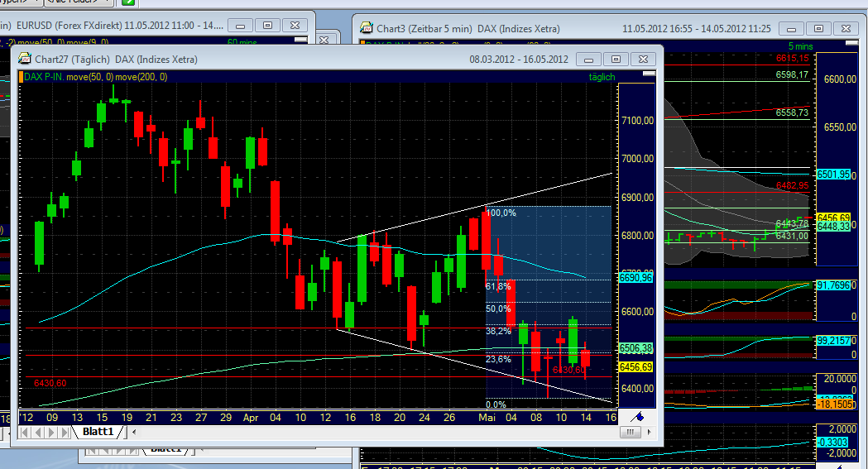Go to next sheet in Chart27
The image size is (868, 469).
(51, 432)
